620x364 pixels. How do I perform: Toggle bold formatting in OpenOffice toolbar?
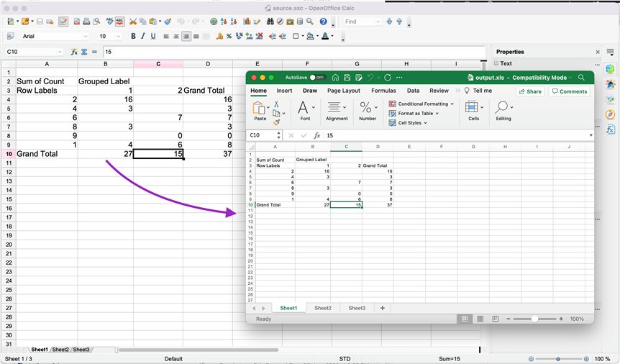(133, 36)
